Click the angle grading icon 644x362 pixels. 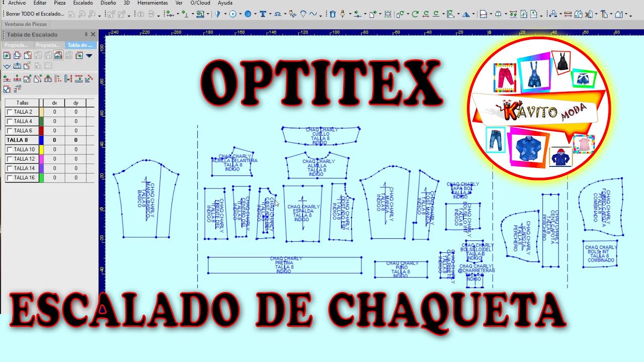(x=89, y=78)
